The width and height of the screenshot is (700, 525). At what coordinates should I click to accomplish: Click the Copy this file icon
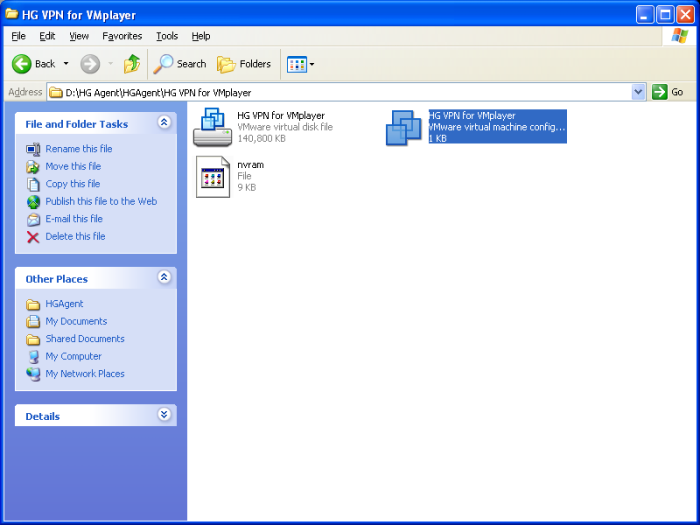[x=33, y=184]
